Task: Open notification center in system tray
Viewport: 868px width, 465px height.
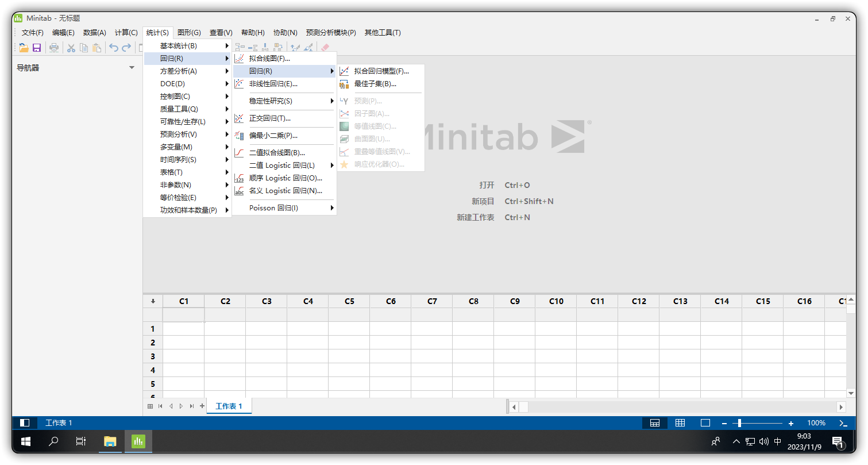Action: [838, 441]
